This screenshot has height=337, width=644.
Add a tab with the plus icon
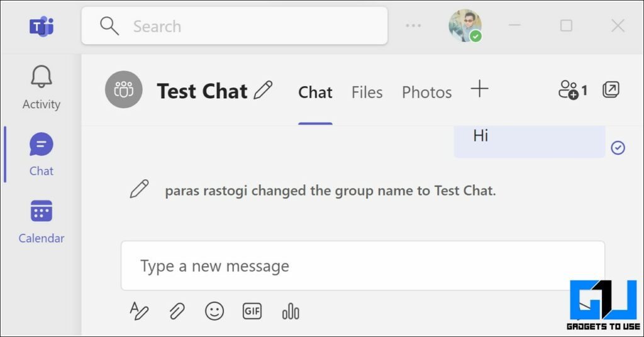479,89
